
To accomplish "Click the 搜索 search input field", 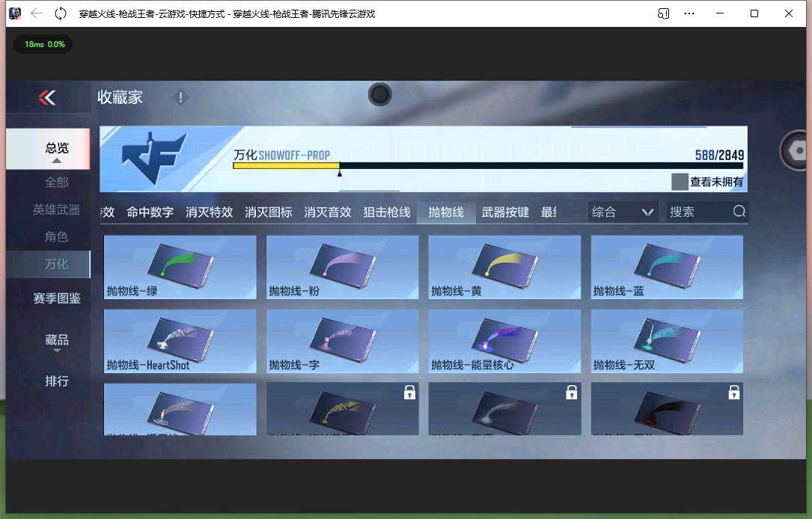I will click(707, 212).
